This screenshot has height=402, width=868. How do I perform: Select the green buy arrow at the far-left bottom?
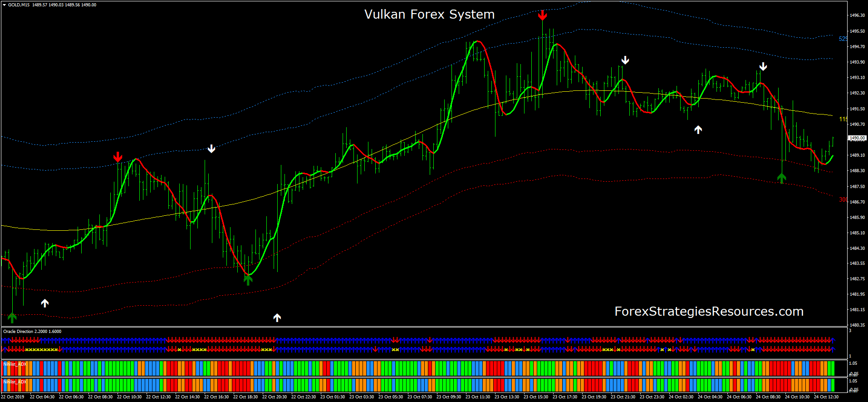12,317
